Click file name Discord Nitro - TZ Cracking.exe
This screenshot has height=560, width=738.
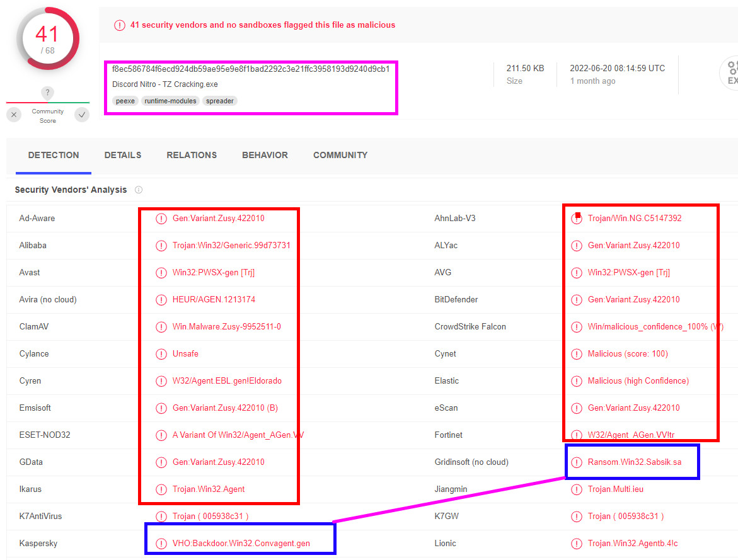click(x=164, y=84)
